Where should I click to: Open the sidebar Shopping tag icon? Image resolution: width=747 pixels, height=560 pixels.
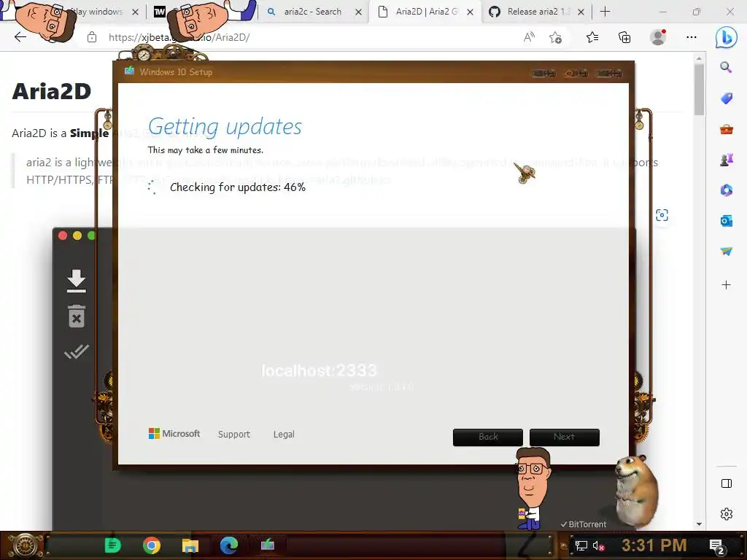[x=726, y=98]
